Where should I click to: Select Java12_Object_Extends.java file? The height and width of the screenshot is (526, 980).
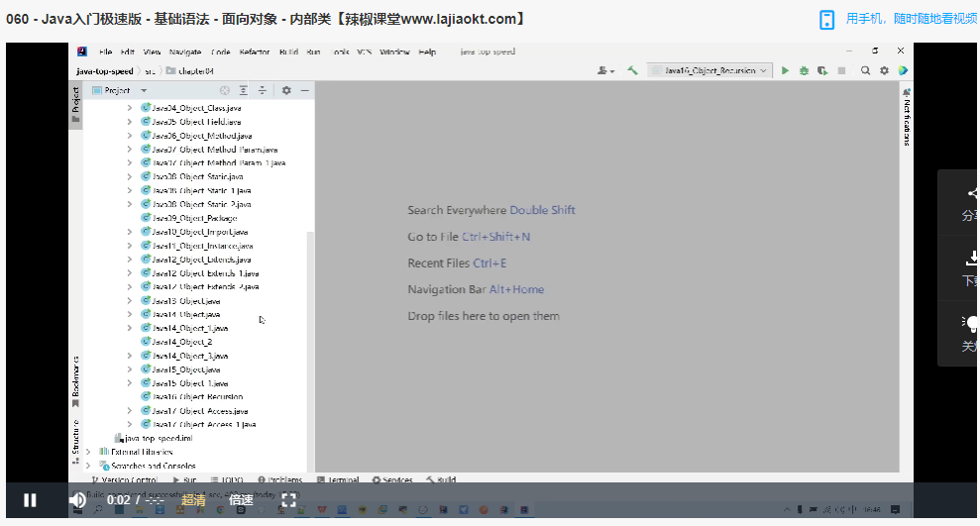tap(195, 260)
